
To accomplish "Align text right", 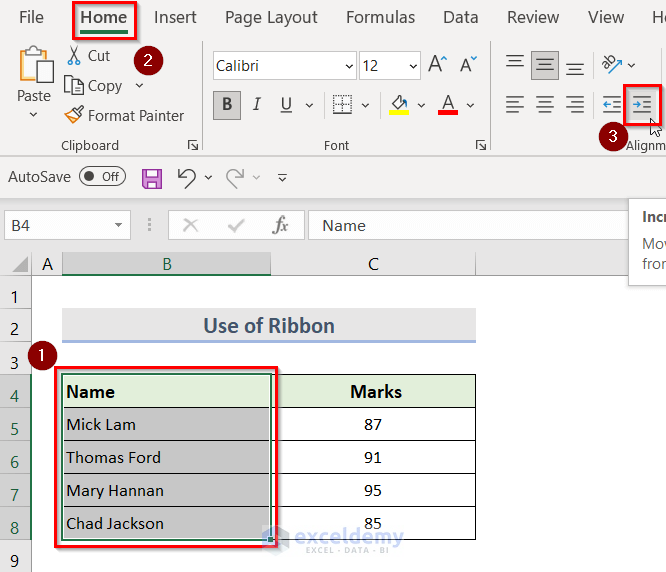I will coord(575,104).
